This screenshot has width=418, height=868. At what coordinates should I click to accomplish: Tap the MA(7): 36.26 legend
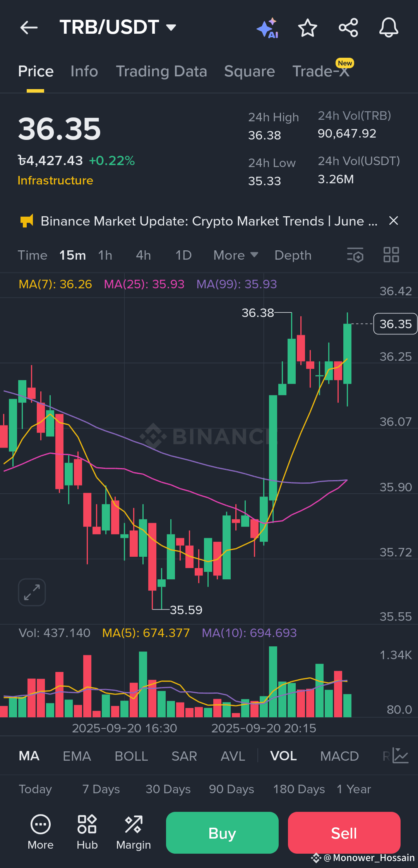tap(55, 284)
